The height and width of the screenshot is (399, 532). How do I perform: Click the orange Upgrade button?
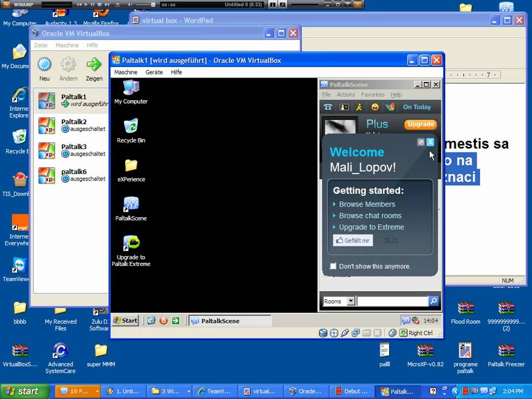pyautogui.click(x=421, y=124)
